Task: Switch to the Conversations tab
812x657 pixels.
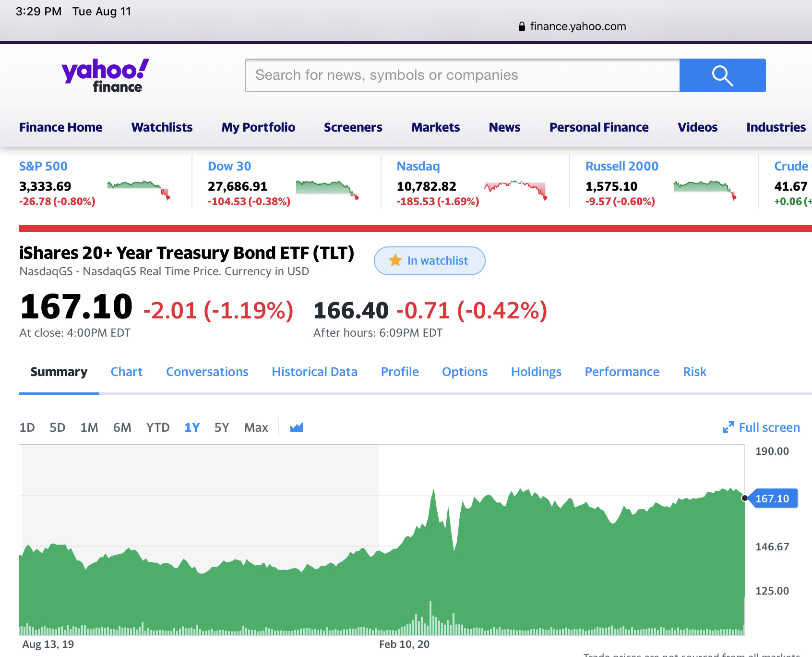Action: pyautogui.click(x=207, y=372)
